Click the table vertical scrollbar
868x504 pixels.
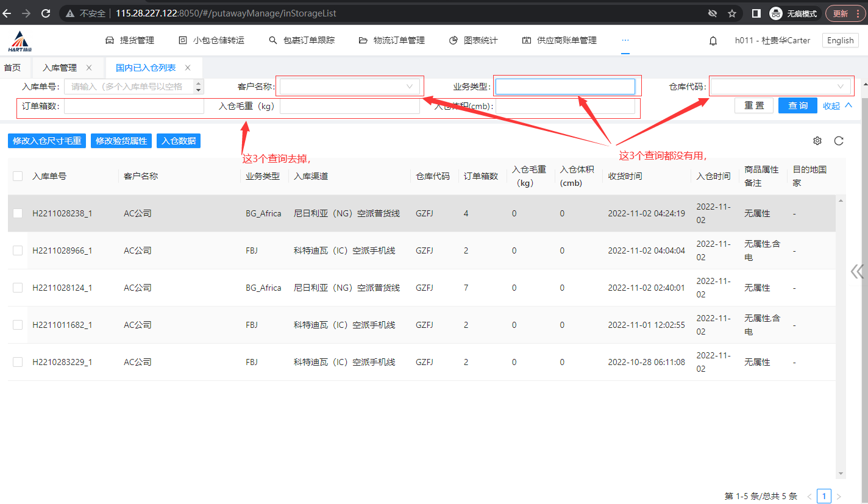coord(841,335)
